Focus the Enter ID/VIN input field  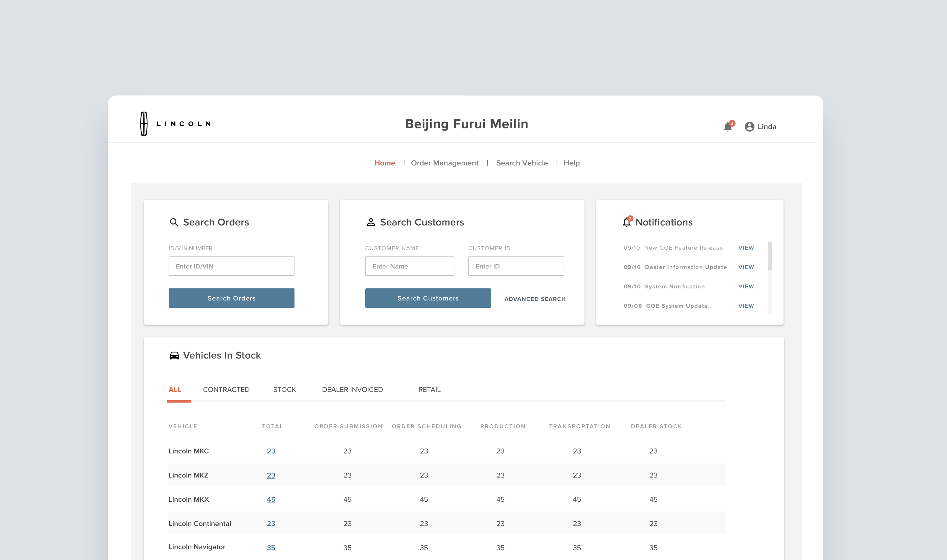[x=231, y=266]
